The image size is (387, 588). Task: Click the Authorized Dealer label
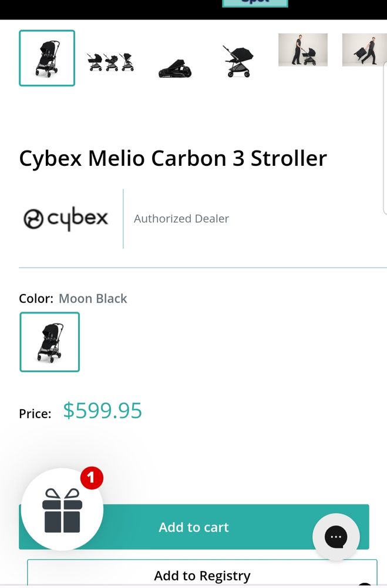pyautogui.click(x=181, y=219)
